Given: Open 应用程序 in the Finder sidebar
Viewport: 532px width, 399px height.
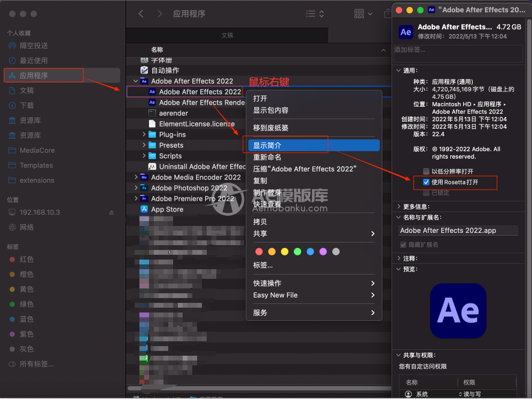Looking at the screenshot, I should coord(34,75).
